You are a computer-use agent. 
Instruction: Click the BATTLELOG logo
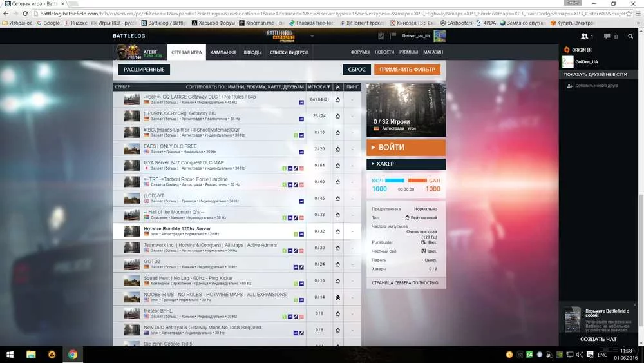129,35
